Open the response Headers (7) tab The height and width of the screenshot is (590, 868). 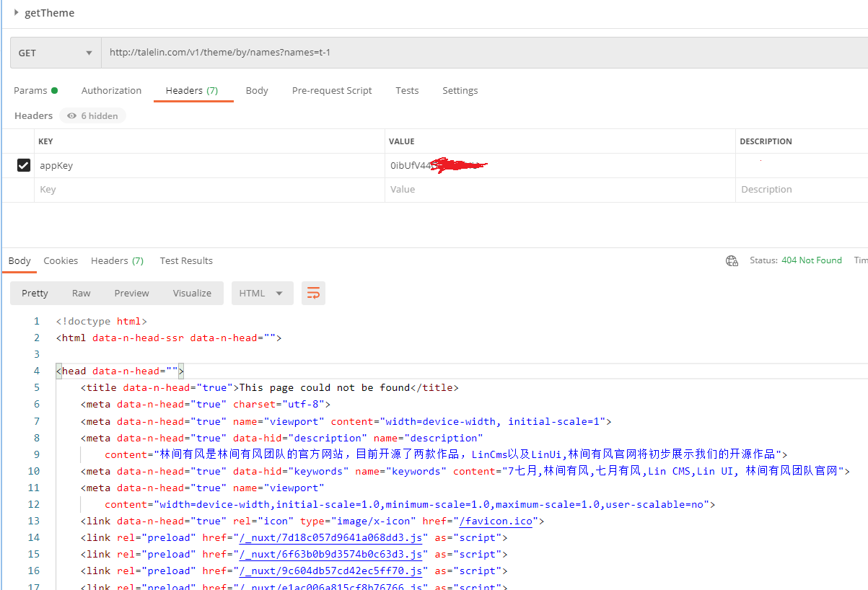[117, 260]
